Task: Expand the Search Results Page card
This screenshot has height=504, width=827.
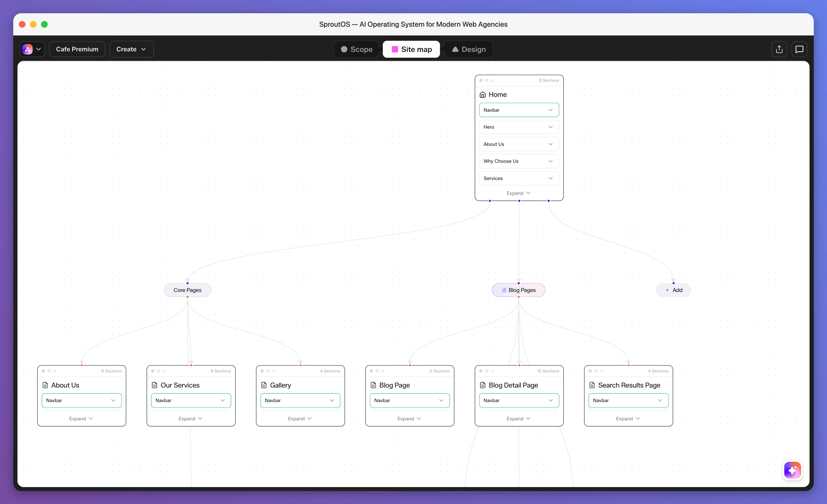Action: pos(628,419)
